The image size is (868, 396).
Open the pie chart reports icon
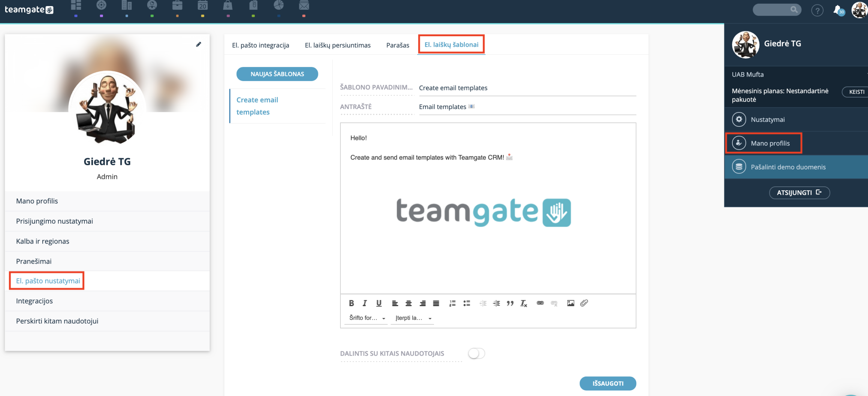279,5
